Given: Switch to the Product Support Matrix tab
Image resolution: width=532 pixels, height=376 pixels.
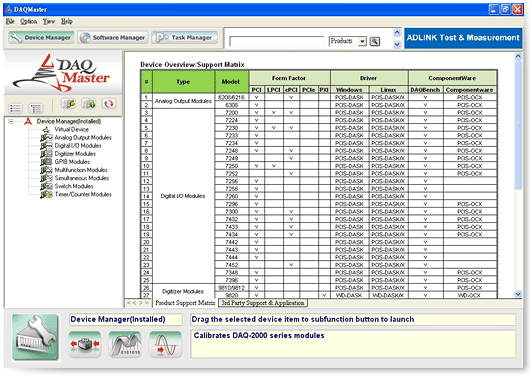Looking at the screenshot, I should coord(185,303).
